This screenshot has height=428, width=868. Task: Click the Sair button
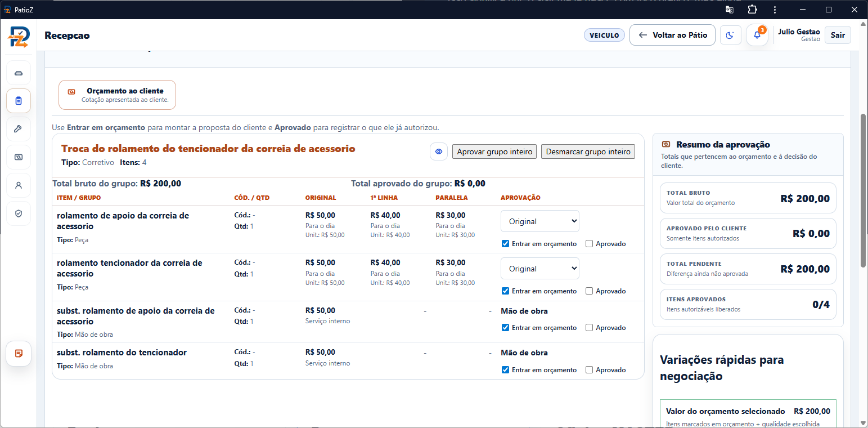[x=838, y=35]
